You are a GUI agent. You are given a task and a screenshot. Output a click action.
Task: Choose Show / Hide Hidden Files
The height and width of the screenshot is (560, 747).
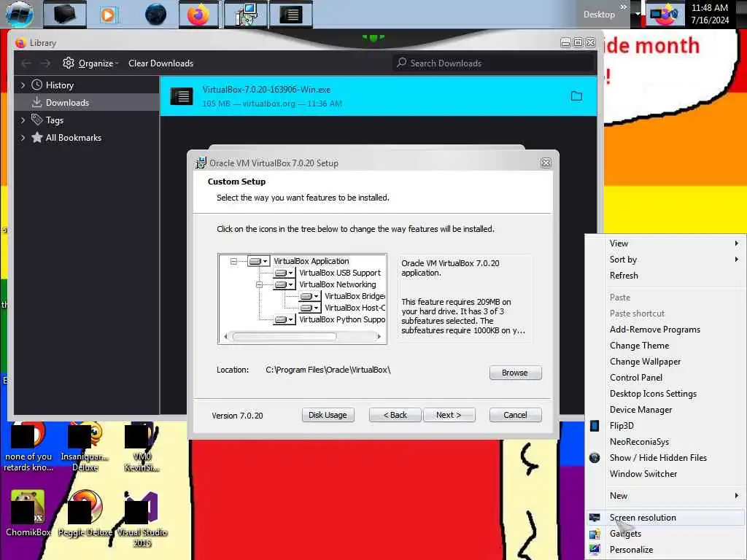[x=667, y=458]
